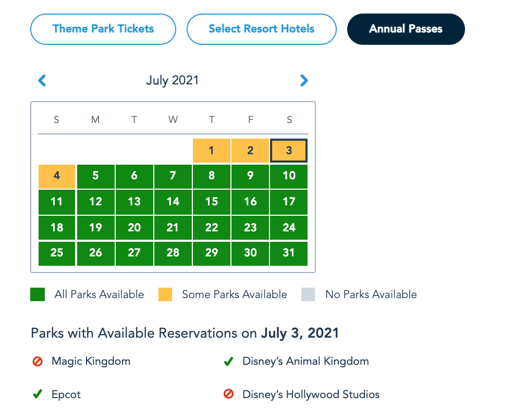Click Animal Kingdom available checkmark icon
Image resolution: width=514 pixels, height=420 pixels.
point(228,361)
